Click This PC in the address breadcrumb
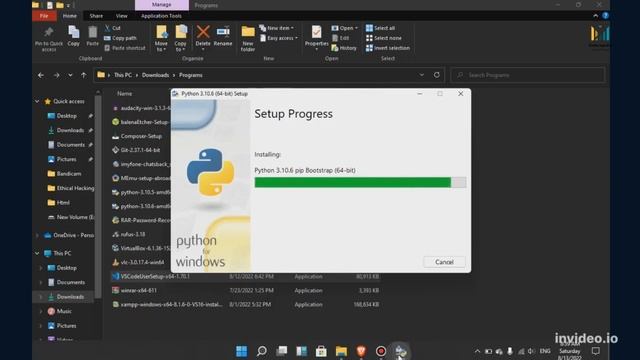Viewport: 640px width, 360px height. [123, 75]
